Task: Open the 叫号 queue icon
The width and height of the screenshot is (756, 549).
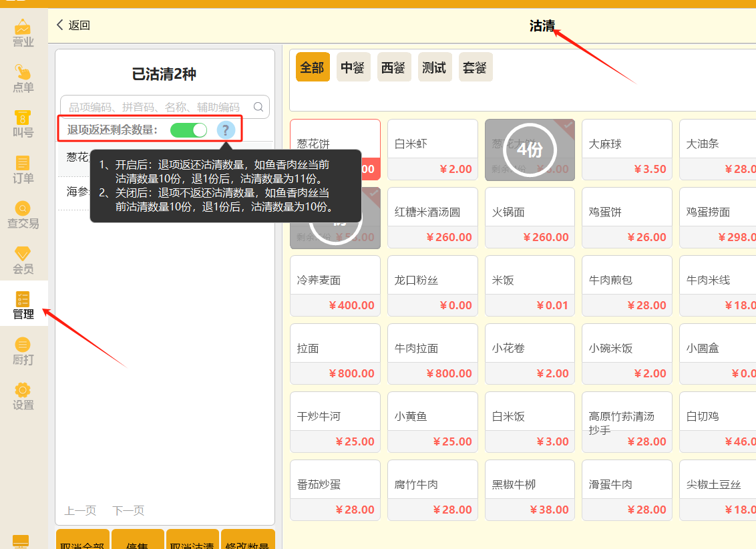Action: coord(23,124)
